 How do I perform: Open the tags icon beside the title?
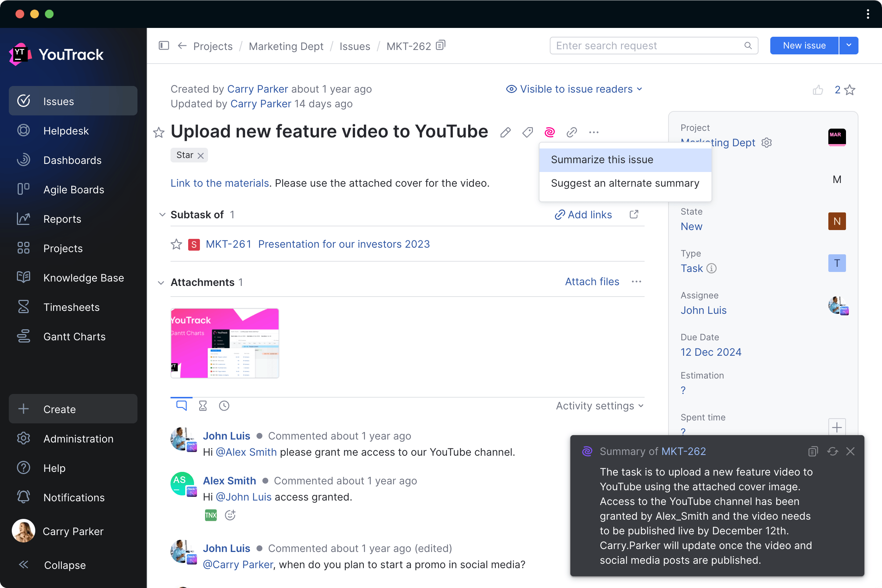(527, 132)
